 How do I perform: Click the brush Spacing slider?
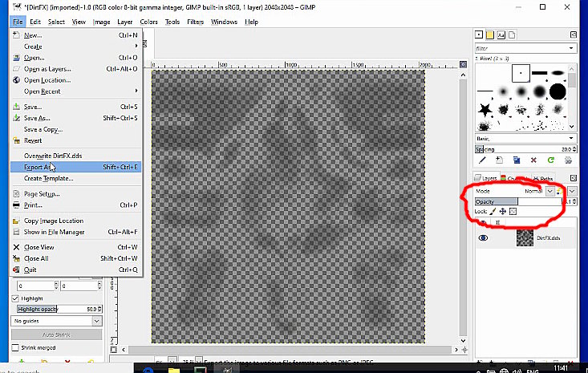point(523,149)
